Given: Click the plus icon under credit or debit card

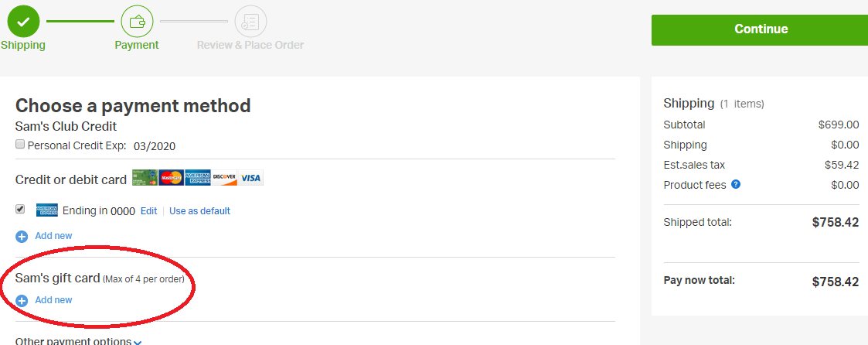Looking at the screenshot, I should 22,236.
